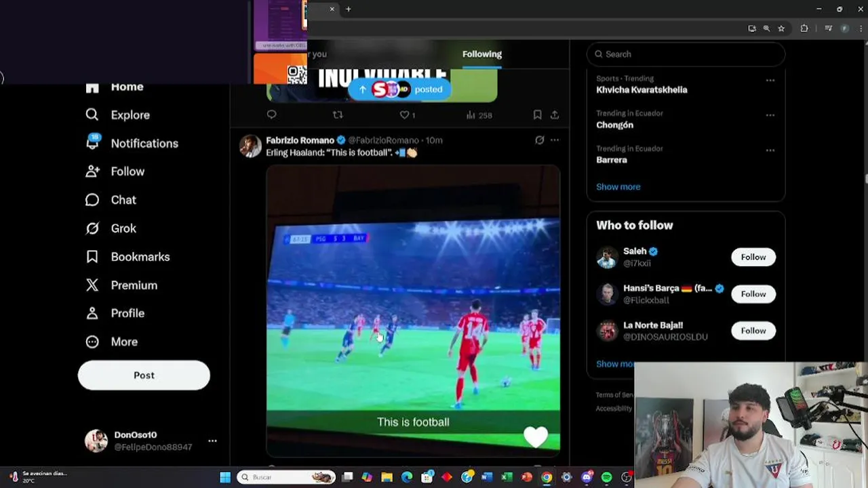
Task: Open Bookmarks from the sidebar
Action: (127, 257)
